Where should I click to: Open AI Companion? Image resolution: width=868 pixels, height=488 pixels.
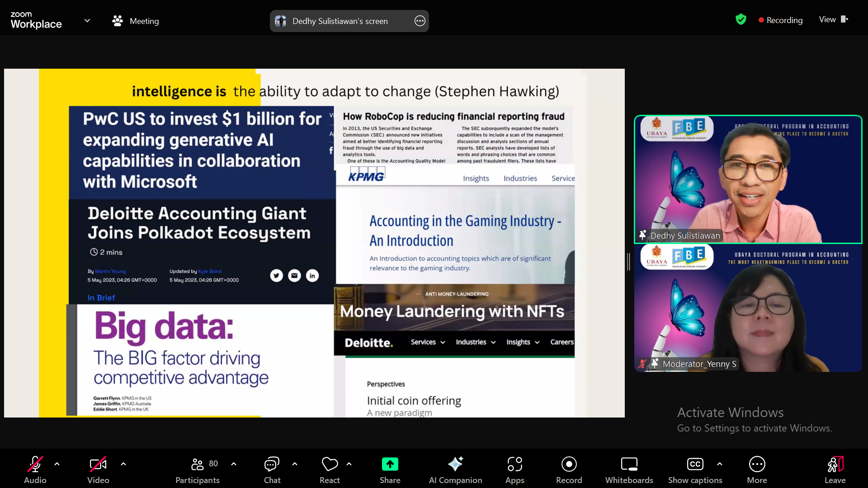(x=455, y=470)
